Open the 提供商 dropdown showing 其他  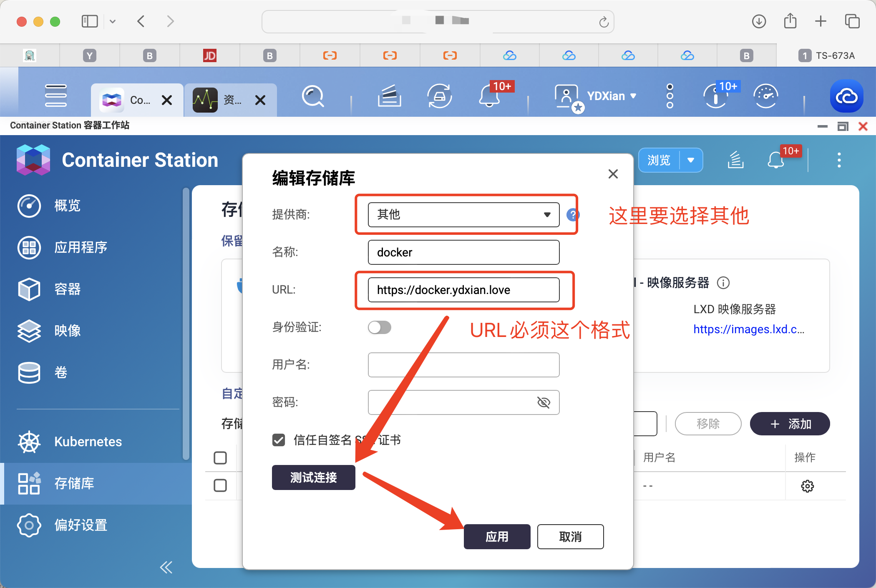(463, 215)
